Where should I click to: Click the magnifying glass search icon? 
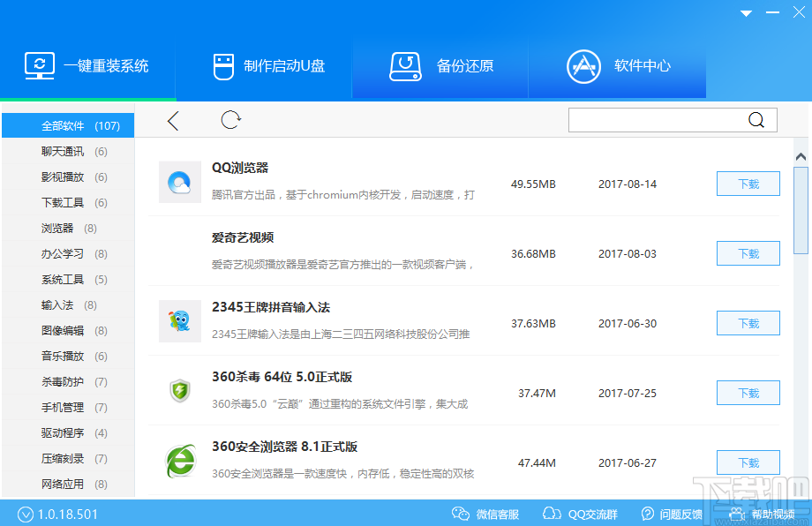[756, 119]
